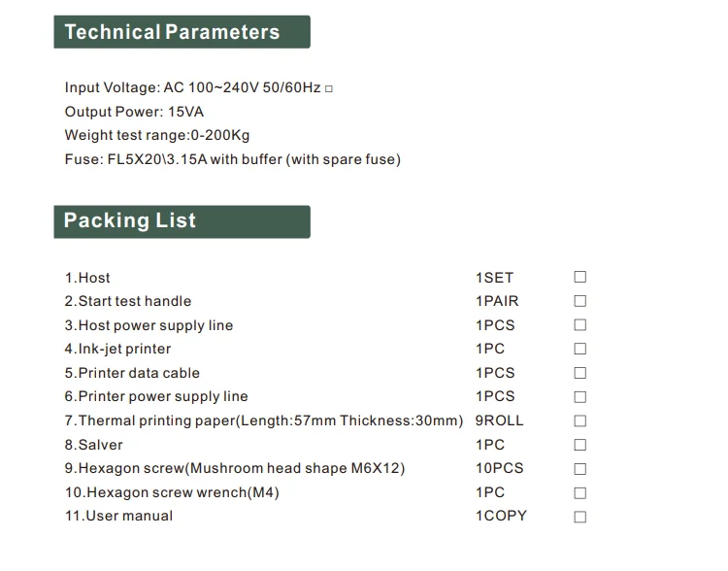Tick the Printer data cable checkbox
Image resolution: width=728 pixels, height=571 pixels.
[580, 373]
